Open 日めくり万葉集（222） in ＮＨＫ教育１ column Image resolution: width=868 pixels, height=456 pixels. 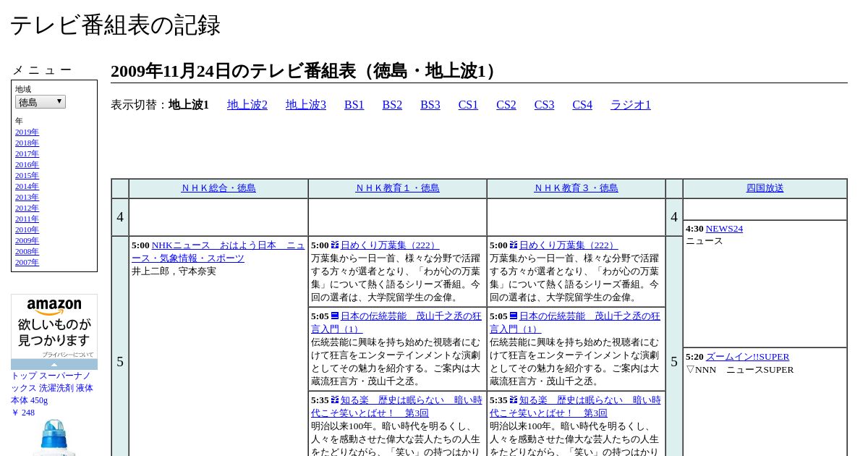point(390,245)
